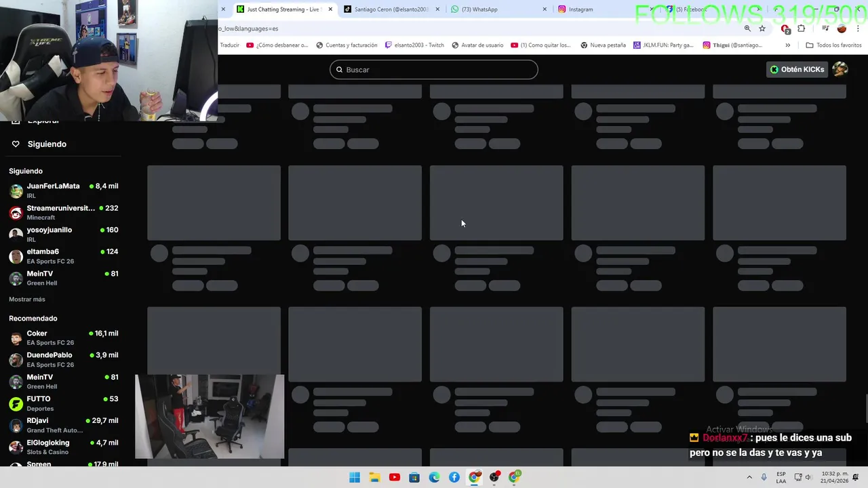Open JuanFerLaMata channel in followed list
The image size is (868, 488).
point(64,190)
